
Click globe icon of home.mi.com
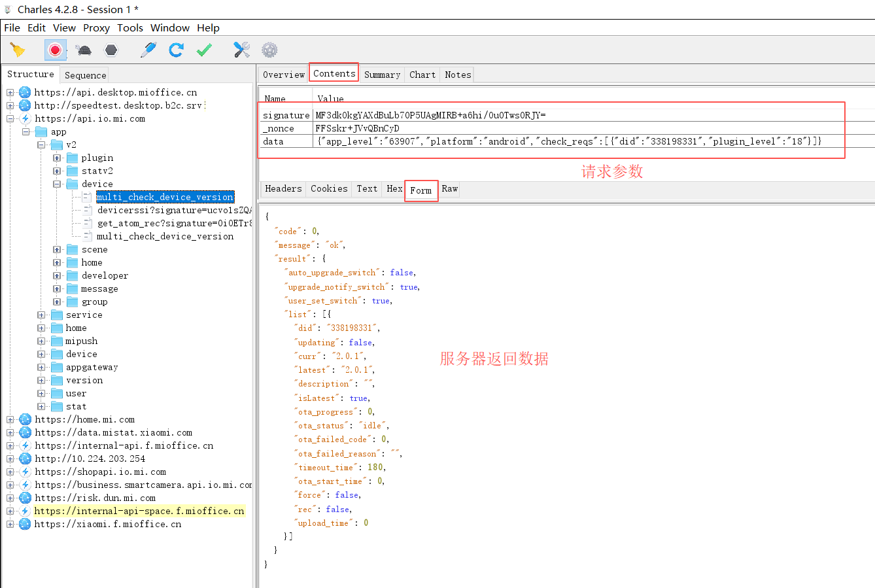tap(25, 419)
